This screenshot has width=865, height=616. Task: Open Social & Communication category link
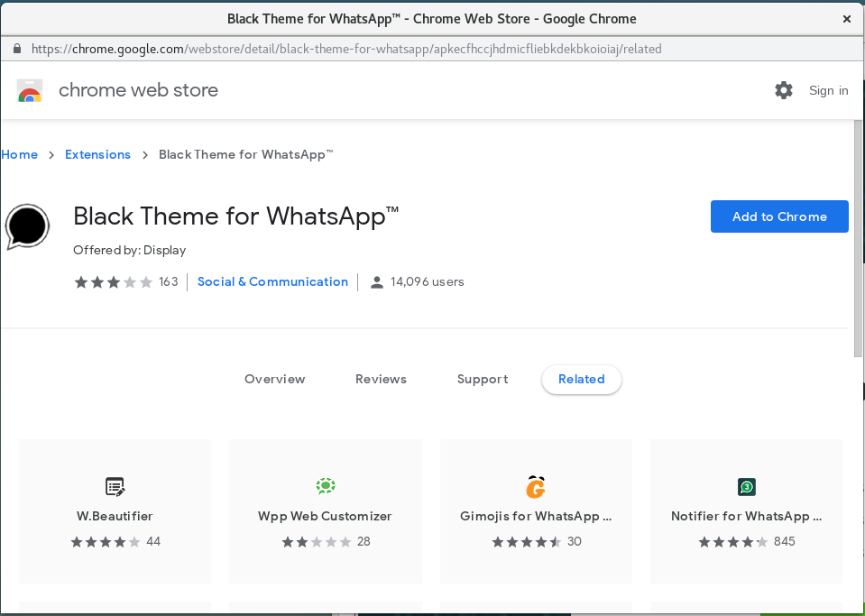[272, 282]
